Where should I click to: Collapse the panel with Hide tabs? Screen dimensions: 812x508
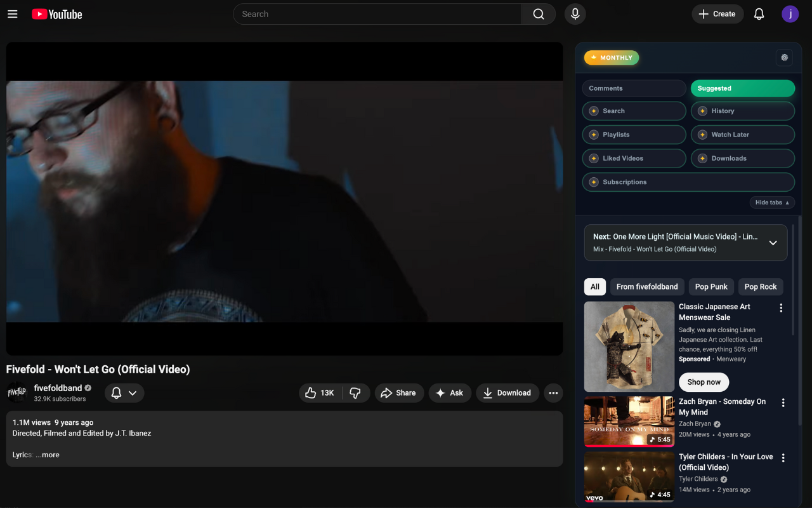point(772,203)
